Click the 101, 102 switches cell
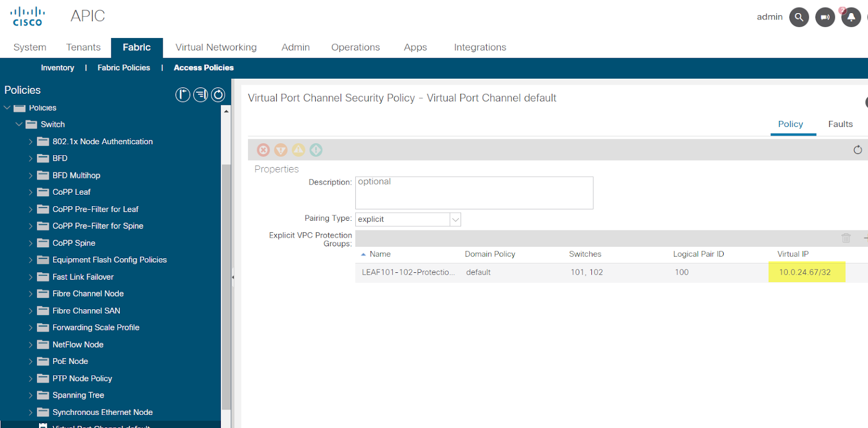 586,272
